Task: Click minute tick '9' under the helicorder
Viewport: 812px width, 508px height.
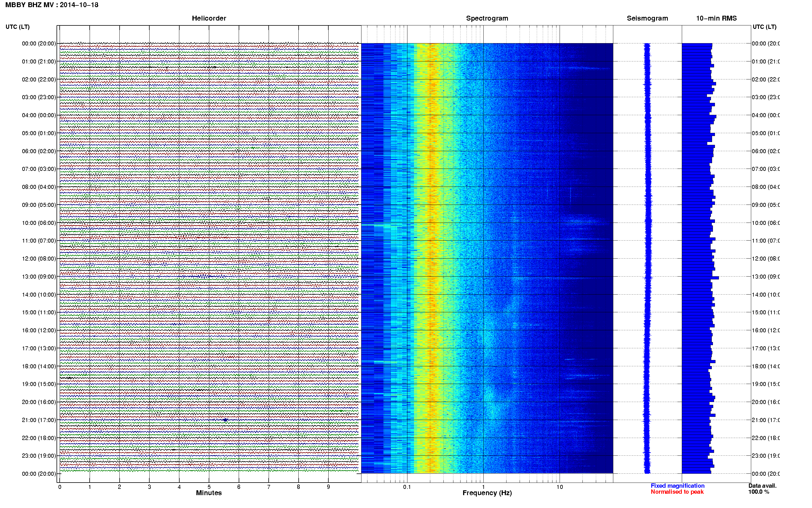Action: [328, 487]
